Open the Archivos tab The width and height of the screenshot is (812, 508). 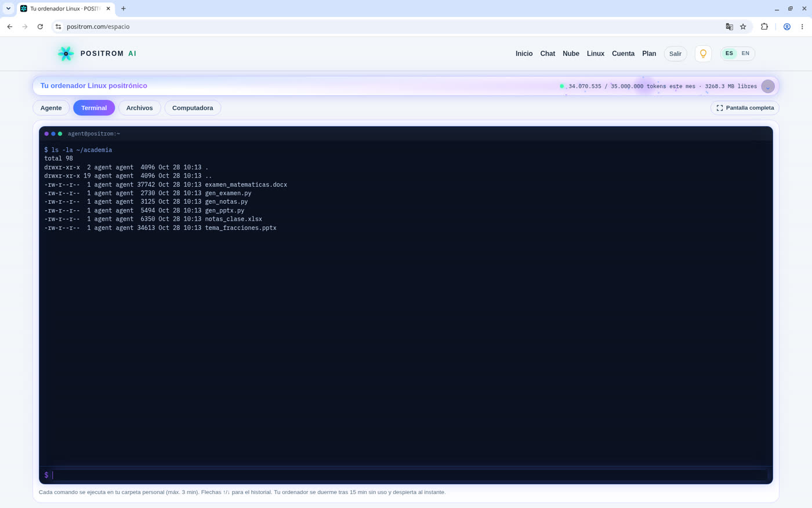pyautogui.click(x=140, y=108)
